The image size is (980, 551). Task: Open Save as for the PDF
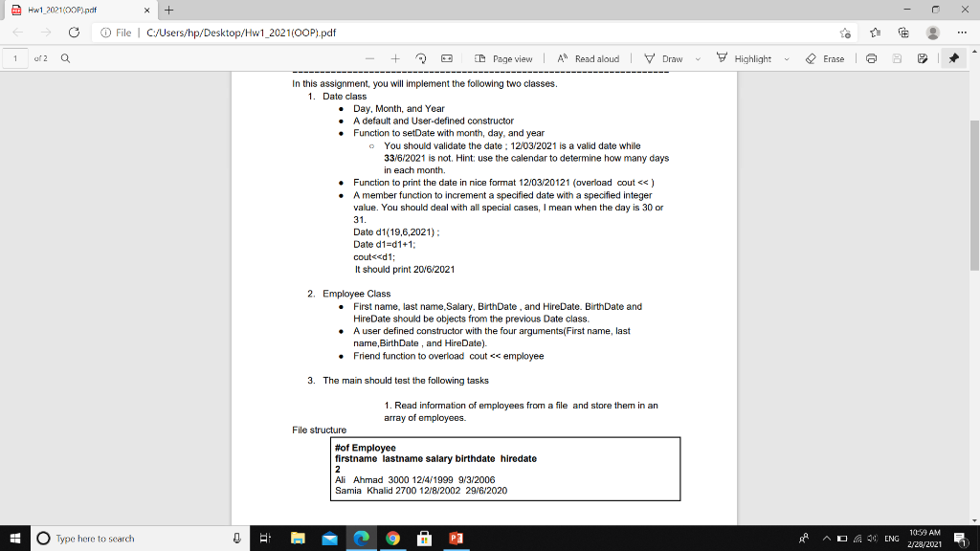click(x=923, y=58)
